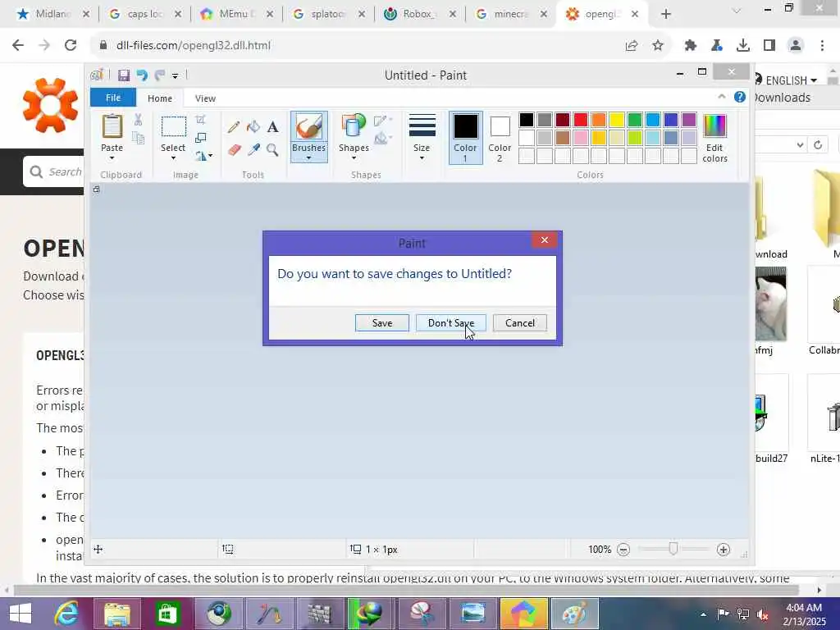Pick the red color swatch

coord(581,120)
